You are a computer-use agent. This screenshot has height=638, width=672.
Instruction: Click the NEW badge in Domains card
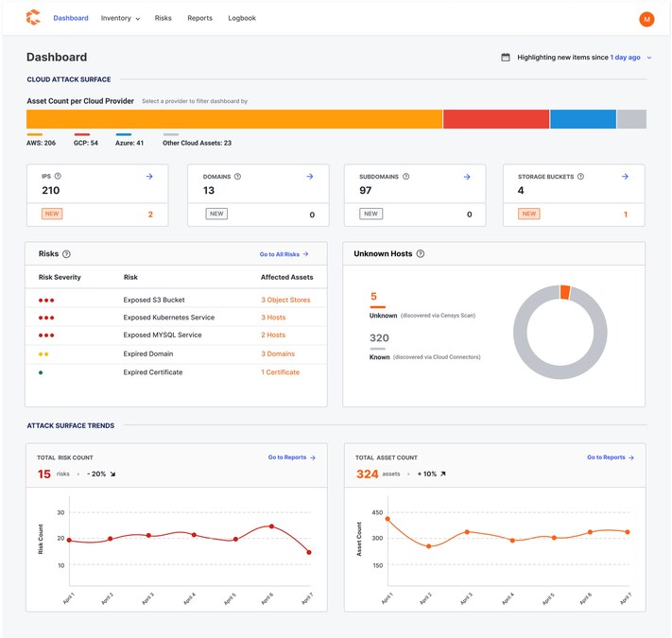click(x=216, y=214)
